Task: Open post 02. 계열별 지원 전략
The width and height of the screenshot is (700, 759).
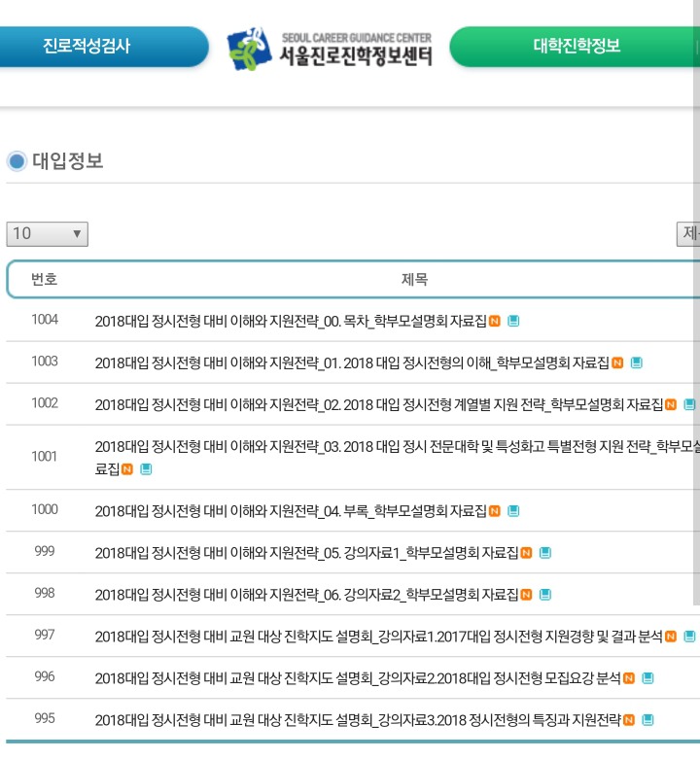Action: click(378, 404)
